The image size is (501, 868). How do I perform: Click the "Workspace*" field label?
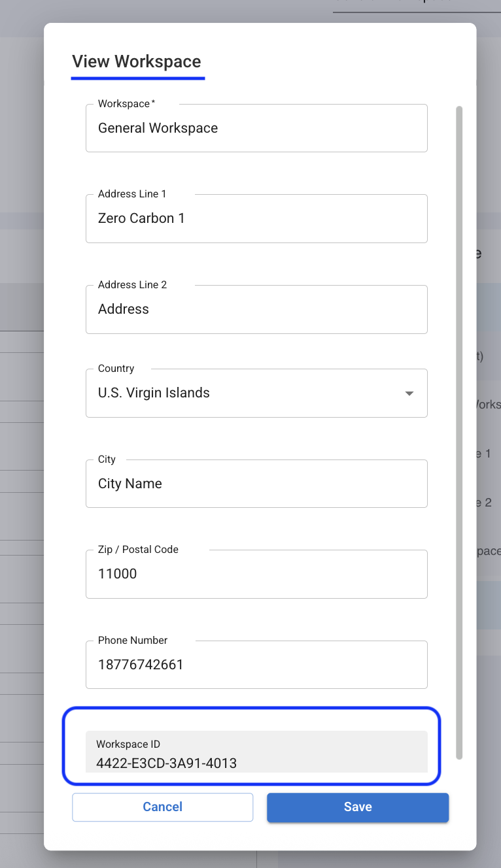click(126, 104)
